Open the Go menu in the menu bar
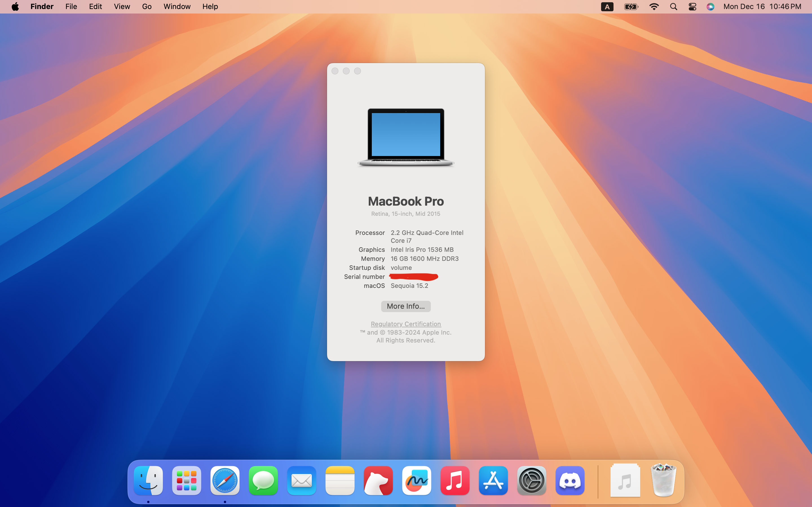 pos(147,6)
